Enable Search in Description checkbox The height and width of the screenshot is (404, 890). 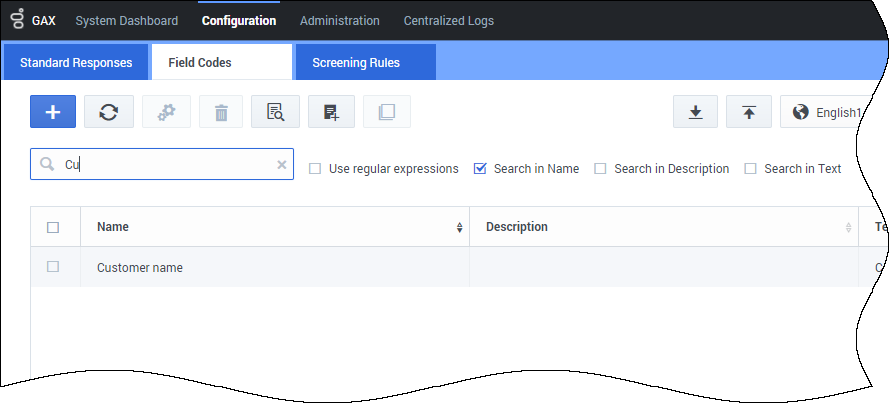[600, 169]
